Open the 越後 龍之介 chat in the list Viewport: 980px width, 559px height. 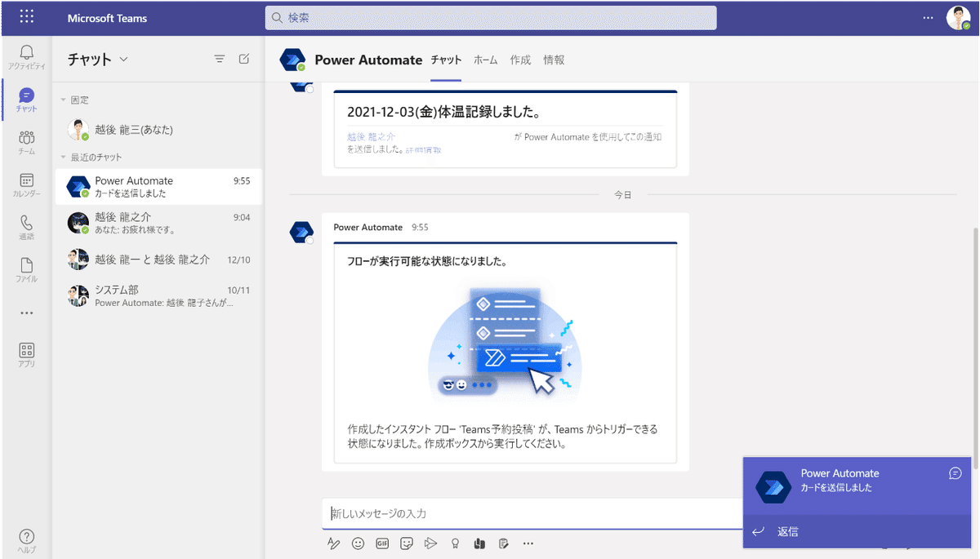click(158, 224)
